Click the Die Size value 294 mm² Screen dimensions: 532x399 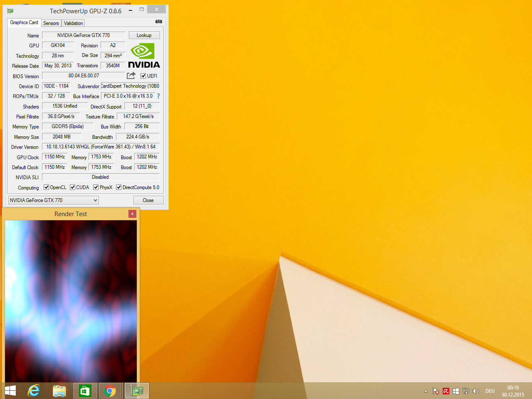113,56
